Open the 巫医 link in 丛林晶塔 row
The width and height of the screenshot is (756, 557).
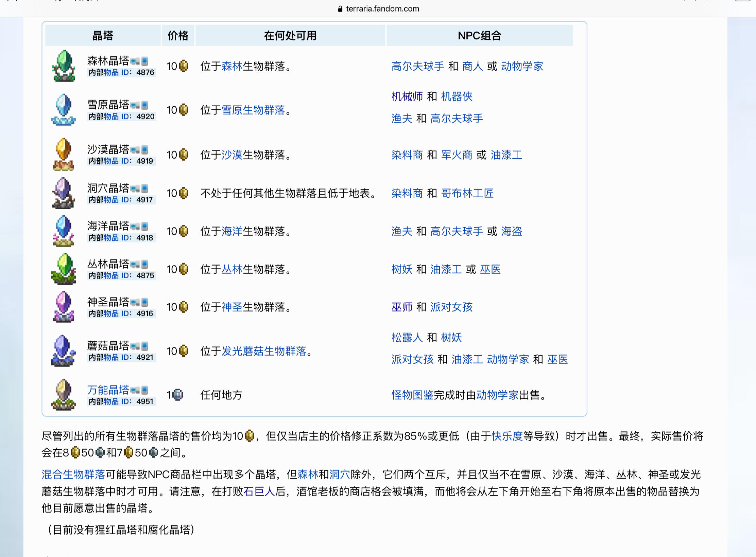[x=491, y=269]
